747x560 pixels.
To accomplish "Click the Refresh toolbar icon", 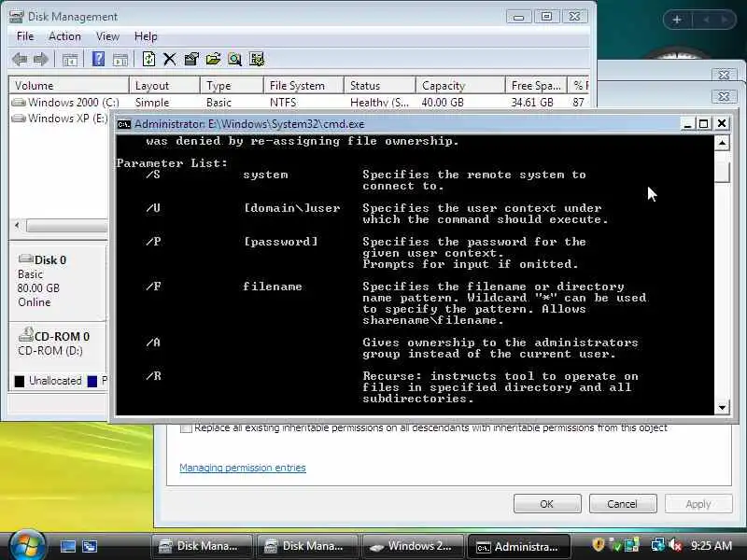I will [x=148, y=60].
